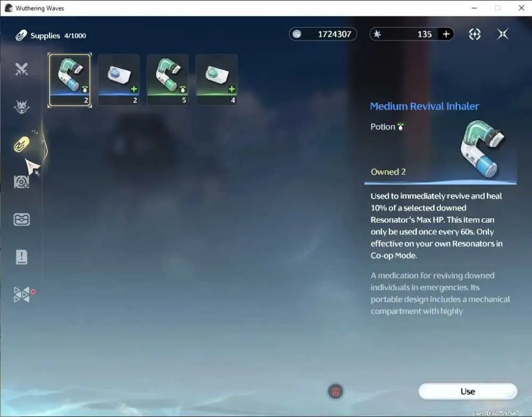
Task: Click the Supplies pill icon in the header
Action: click(x=21, y=35)
